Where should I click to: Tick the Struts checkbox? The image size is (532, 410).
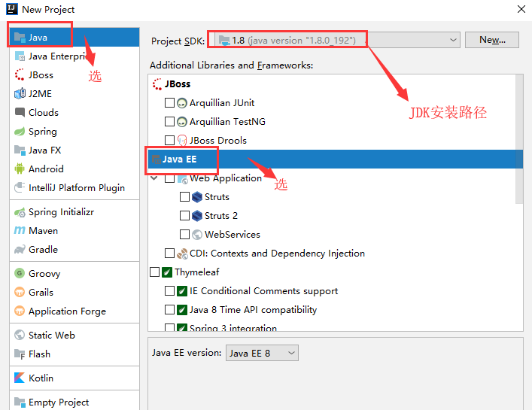pos(184,196)
